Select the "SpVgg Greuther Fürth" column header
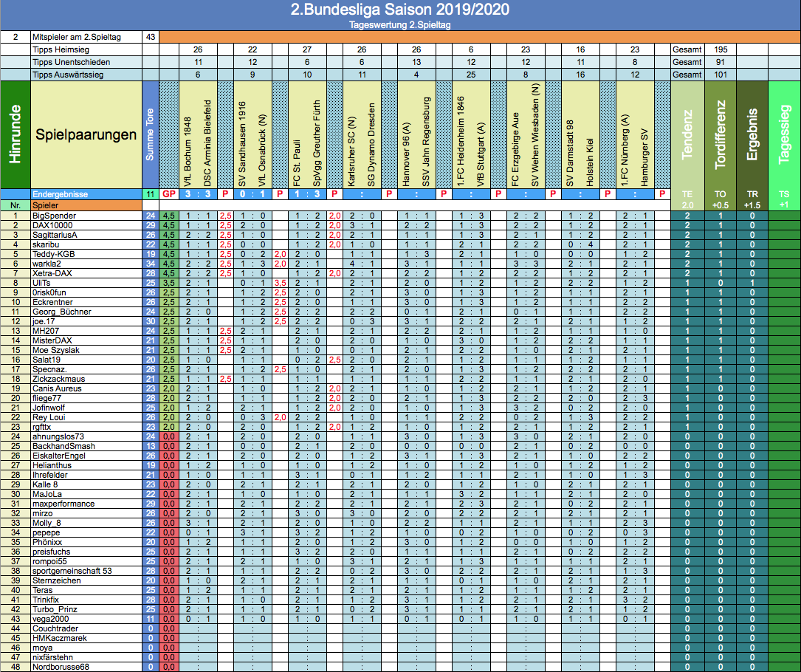This screenshot has width=801, height=672. (317, 143)
